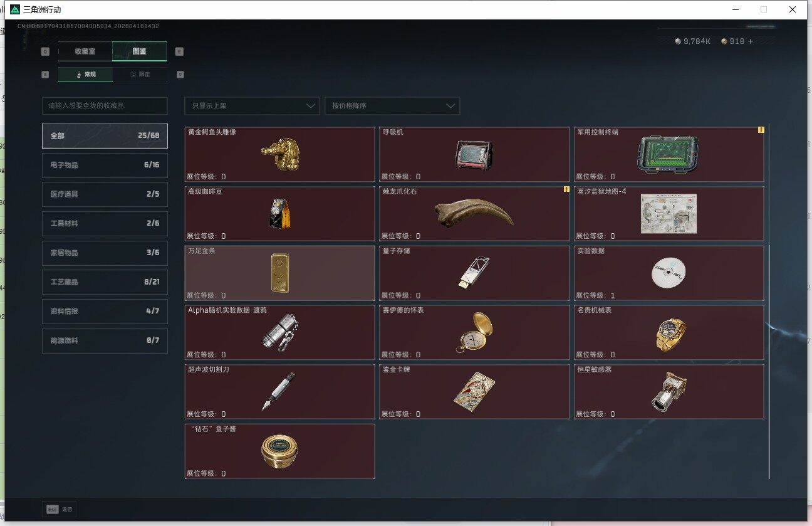This screenshot has width=812, height=526.
Task: Select the 呼吸机 ventilator item icon
Action: (474, 156)
